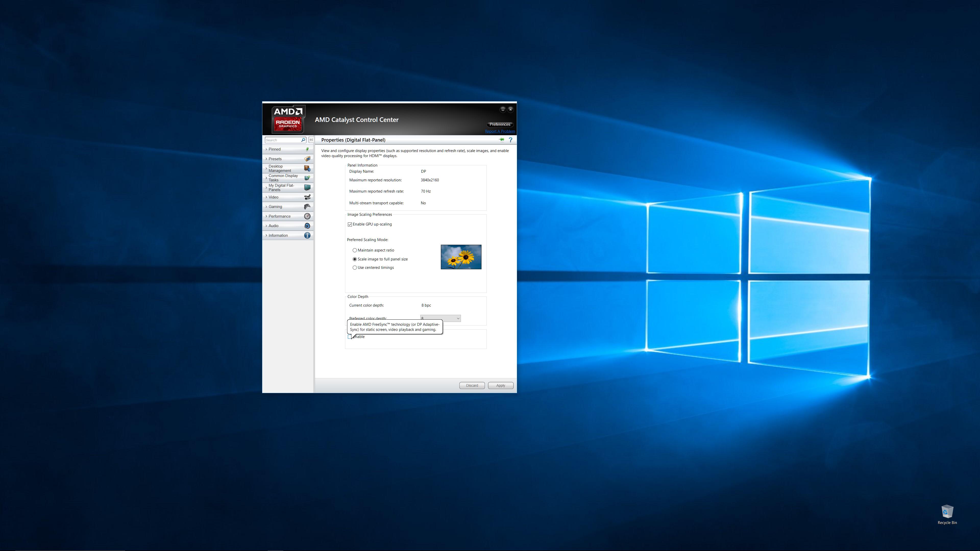The height and width of the screenshot is (551, 980).
Task: Click the blue Information 'i' icon
Action: click(x=307, y=235)
